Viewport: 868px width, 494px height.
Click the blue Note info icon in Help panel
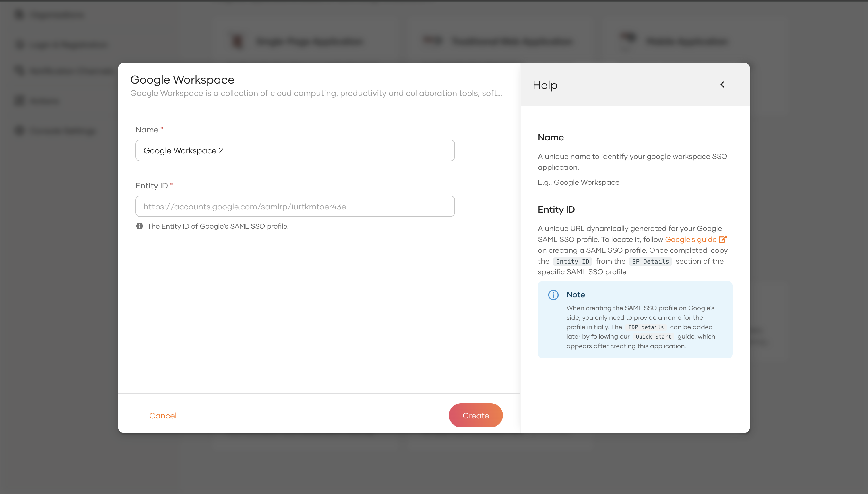[553, 295]
